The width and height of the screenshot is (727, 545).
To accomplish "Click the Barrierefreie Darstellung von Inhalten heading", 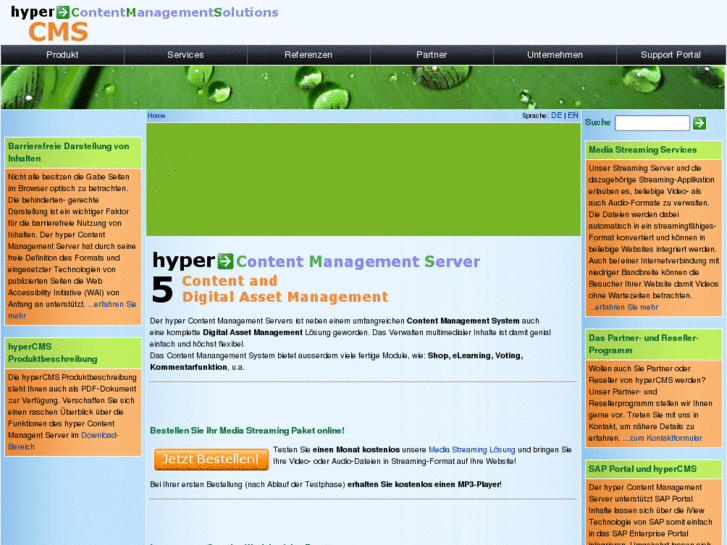I will pyautogui.click(x=69, y=152).
